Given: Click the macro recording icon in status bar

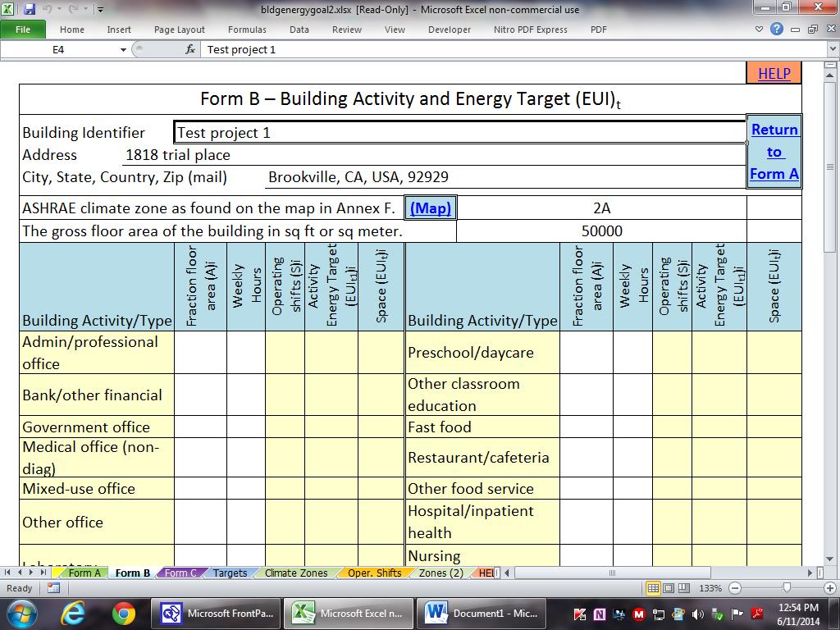Looking at the screenshot, I should [53, 588].
